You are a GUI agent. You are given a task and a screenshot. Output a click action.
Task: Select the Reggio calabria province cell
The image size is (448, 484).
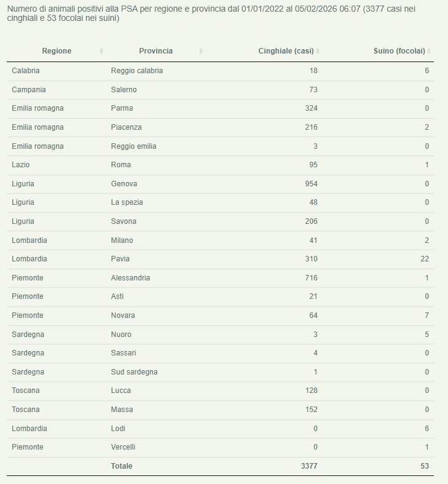136,71
